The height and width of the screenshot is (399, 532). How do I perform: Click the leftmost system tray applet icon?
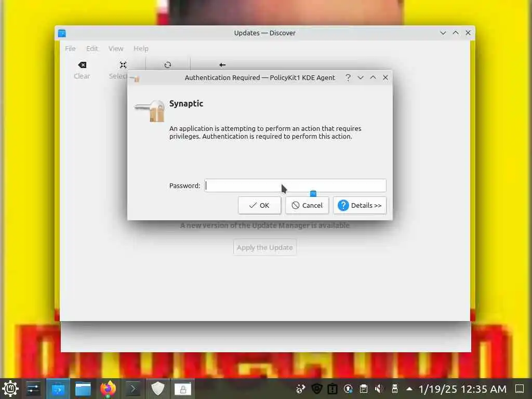[x=301, y=389]
